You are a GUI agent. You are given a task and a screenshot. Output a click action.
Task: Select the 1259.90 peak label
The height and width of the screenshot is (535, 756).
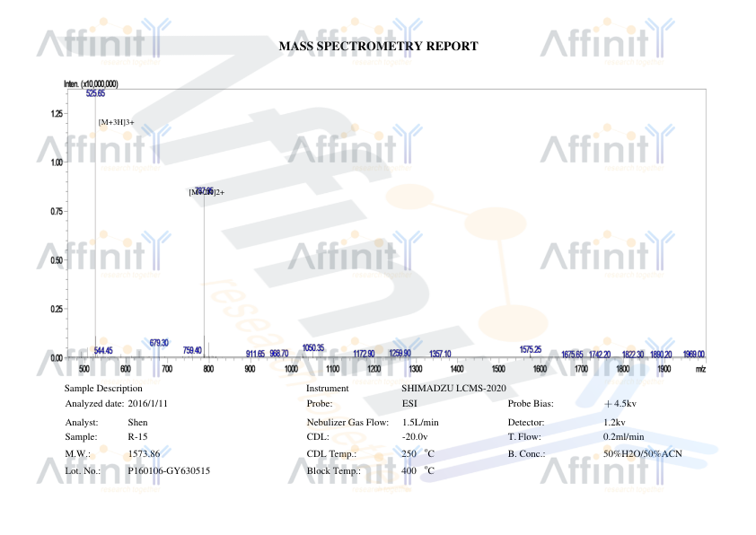click(400, 354)
